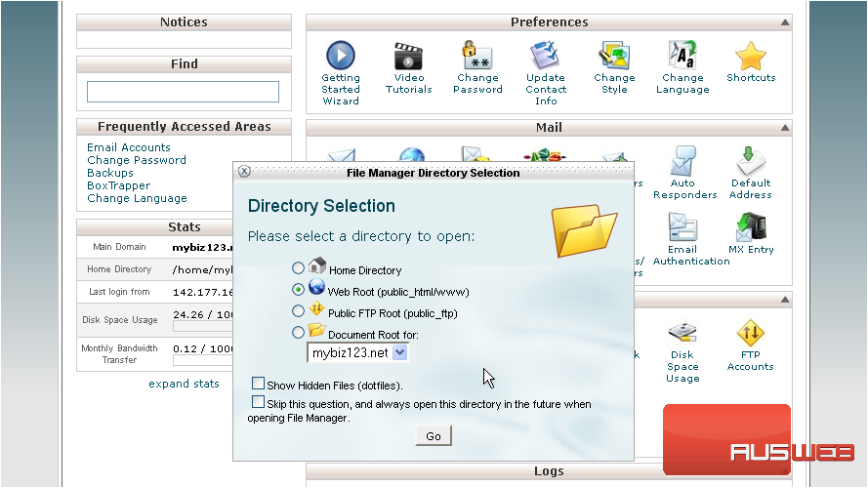868x488 pixels.
Task: Close the File Manager Directory Selection dialog
Action: pyautogui.click(x=244, y=171)
